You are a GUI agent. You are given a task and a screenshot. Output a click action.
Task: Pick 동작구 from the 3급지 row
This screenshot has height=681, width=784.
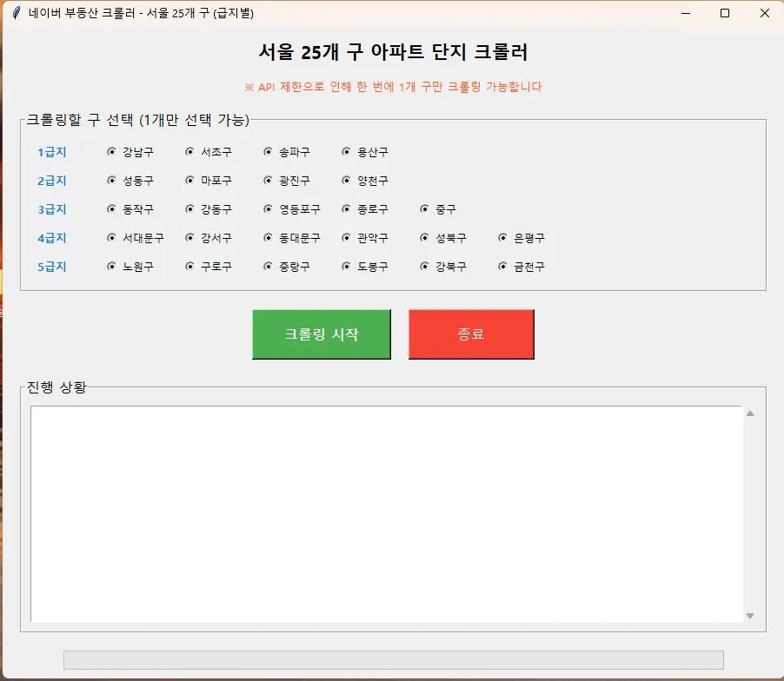click(x=110, y=208)
